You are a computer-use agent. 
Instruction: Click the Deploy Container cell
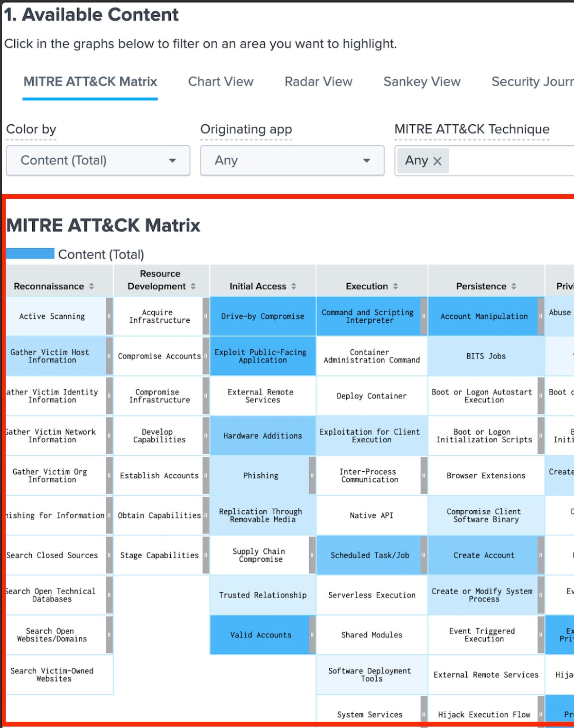pyautogui.click(x=372, y=396)
